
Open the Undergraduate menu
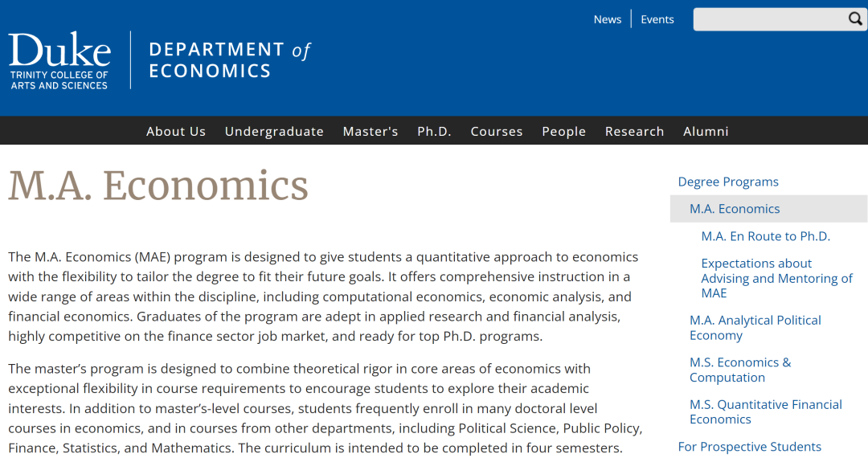pyautogui.click(x=274, y=131)
